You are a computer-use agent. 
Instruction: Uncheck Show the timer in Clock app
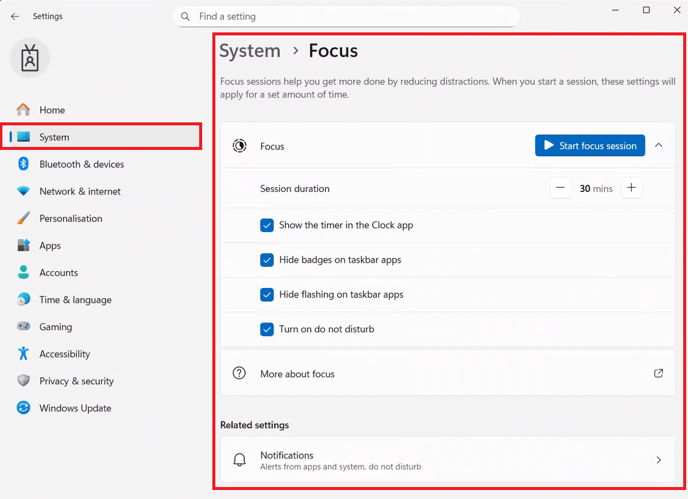click(x=267, y=225)
